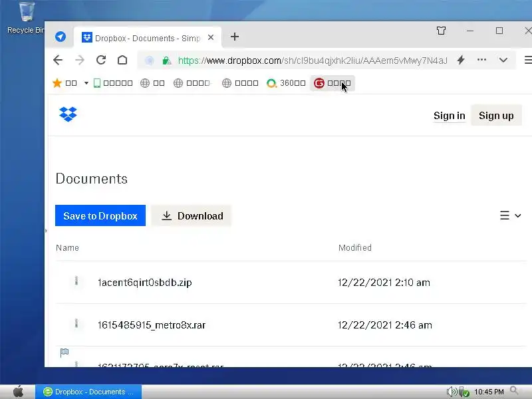The height and width of the screenshot is (399, 532).
Task: Go forward with the forward arrow
Action: [x=80, y=60]
